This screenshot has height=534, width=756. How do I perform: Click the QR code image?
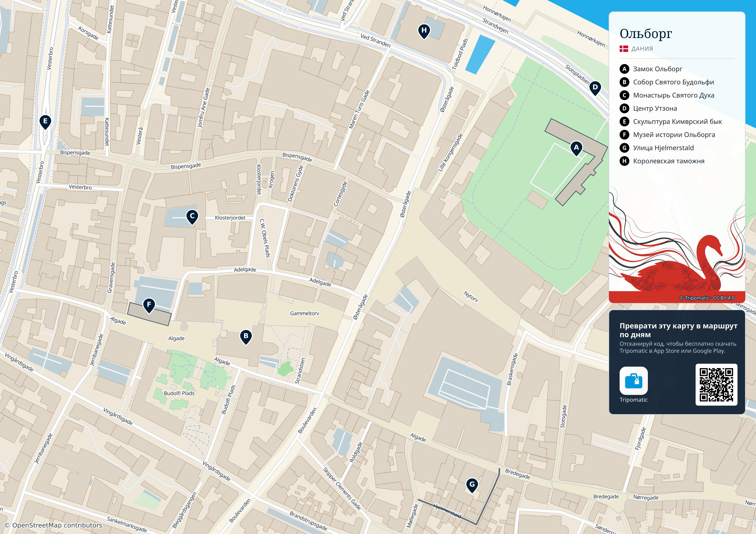tap(716, 384)
